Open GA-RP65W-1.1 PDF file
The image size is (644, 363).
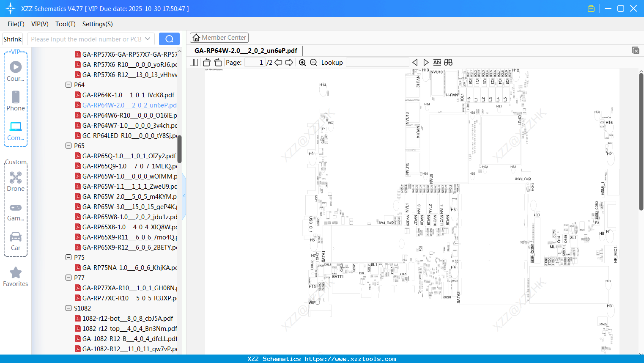[x=126, y=186]
